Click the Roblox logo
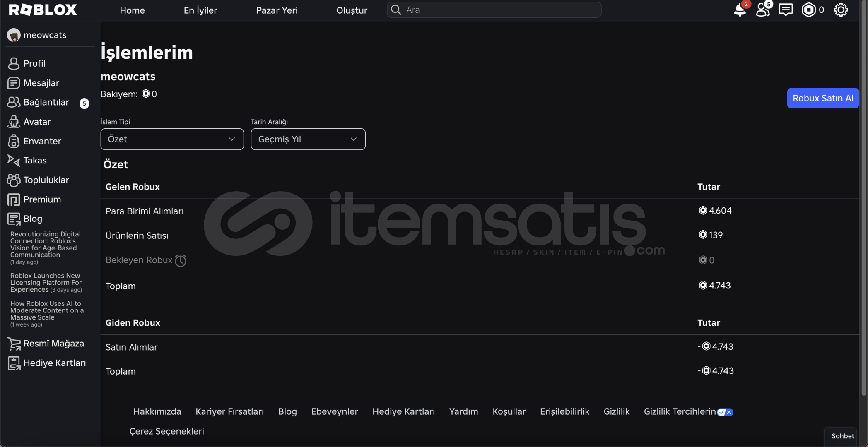 pyautogui.click(x=43, y=10)
